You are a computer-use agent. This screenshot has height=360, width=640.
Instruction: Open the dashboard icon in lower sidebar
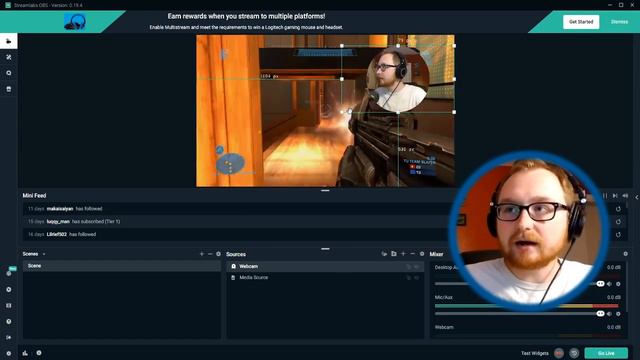click(x=9, y=289)
